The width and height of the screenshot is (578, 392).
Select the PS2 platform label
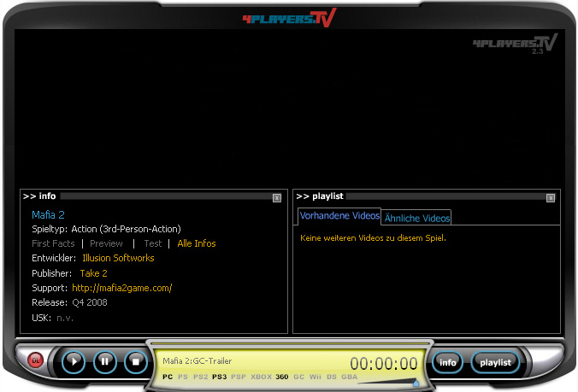(201, 377)
